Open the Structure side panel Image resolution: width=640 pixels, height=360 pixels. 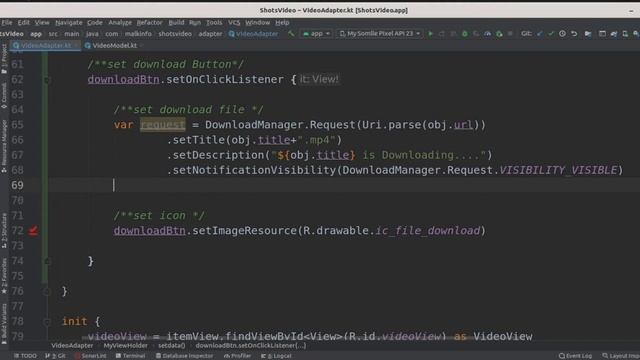pos(4,231)
